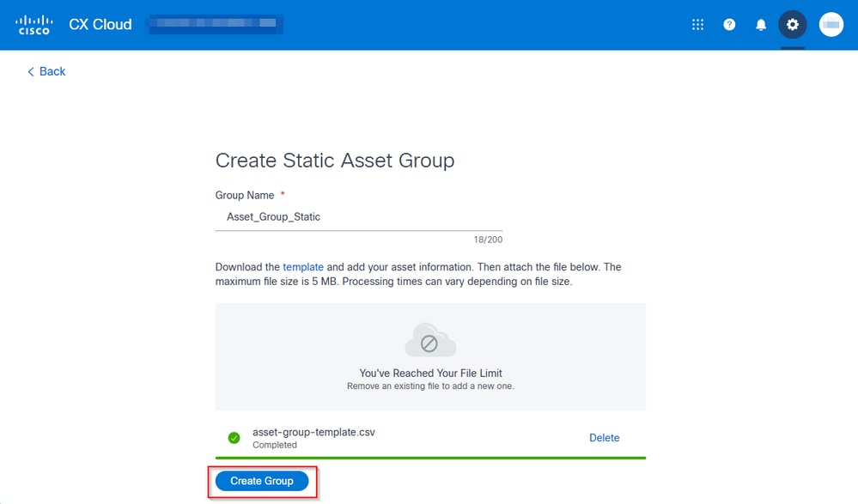Click the Completed status text
Viewport: 858px width, 504px height.
(x=275, y=445)
